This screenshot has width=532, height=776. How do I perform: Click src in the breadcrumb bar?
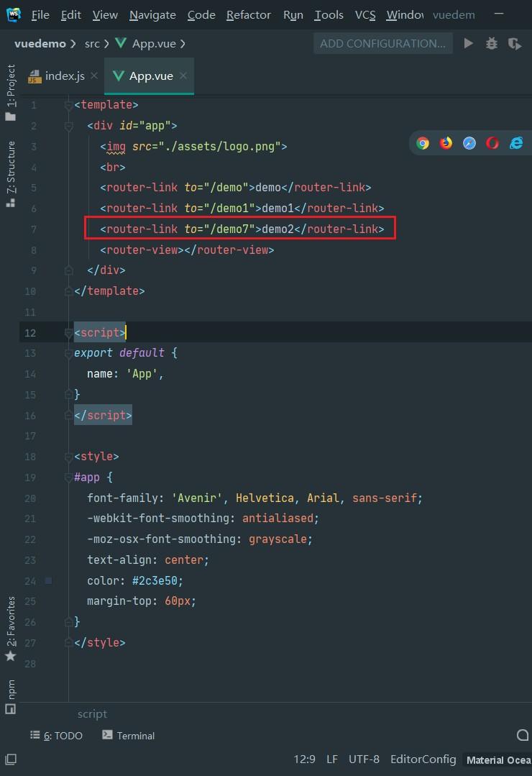(92, 44)
